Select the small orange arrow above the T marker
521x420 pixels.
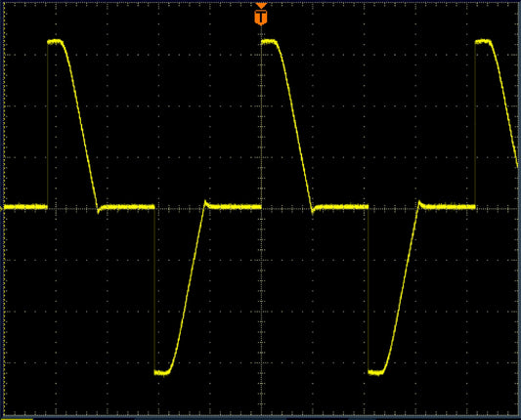(x=261, y=5)
